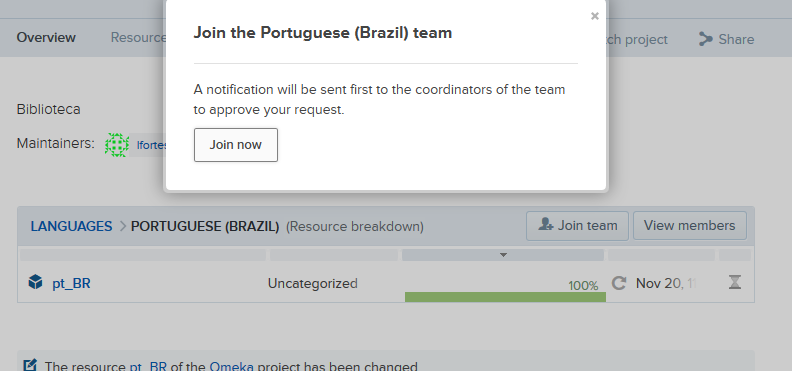Click the Uncategorized category cell
The image size is (792, 371).
(313, 284)
